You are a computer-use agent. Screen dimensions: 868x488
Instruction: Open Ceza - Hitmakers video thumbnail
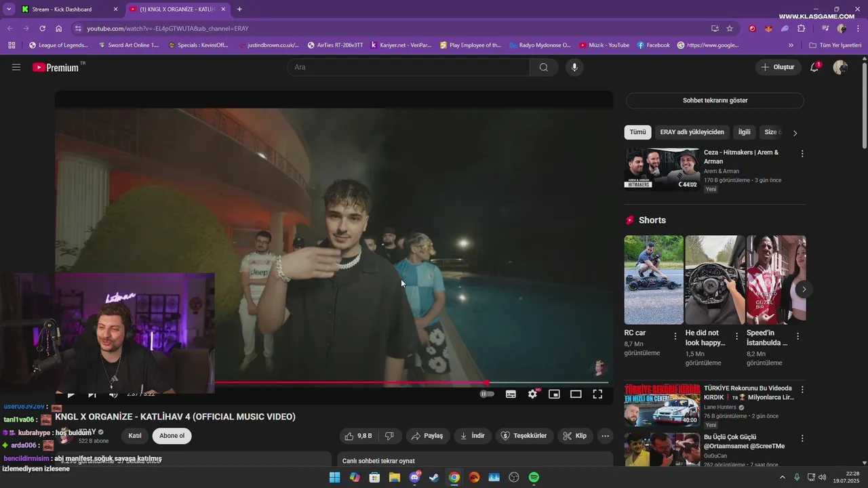point(662,169)
